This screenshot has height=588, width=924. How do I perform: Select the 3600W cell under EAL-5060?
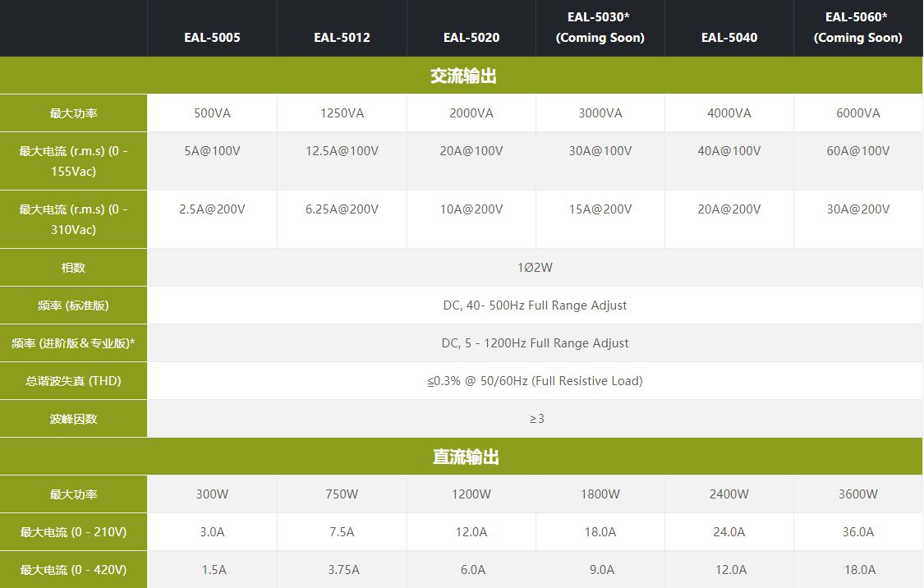pos(857,494)
